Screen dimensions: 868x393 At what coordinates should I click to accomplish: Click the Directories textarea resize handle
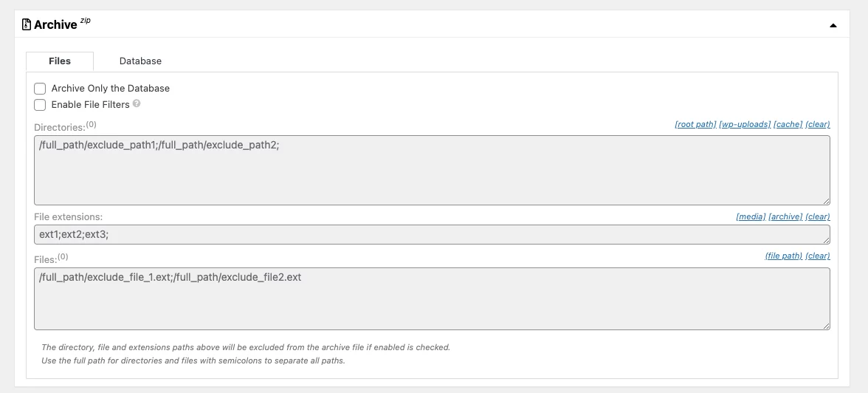826,201
